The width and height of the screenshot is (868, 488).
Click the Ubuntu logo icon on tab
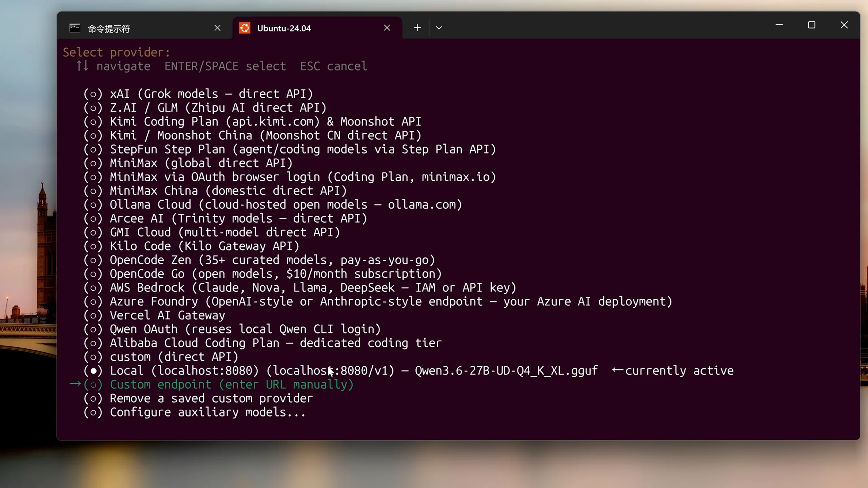pyautogui.click(x=244, y=28)
